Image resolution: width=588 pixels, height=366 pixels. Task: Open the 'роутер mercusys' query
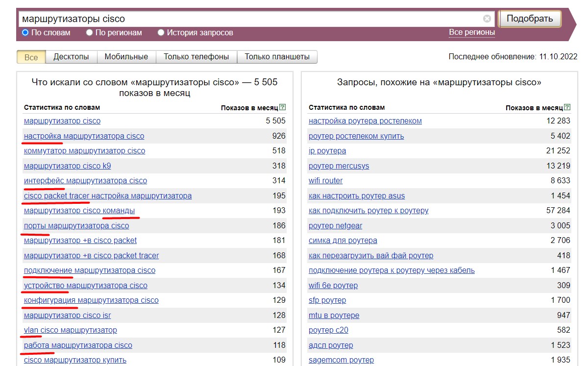pos(339,166)
